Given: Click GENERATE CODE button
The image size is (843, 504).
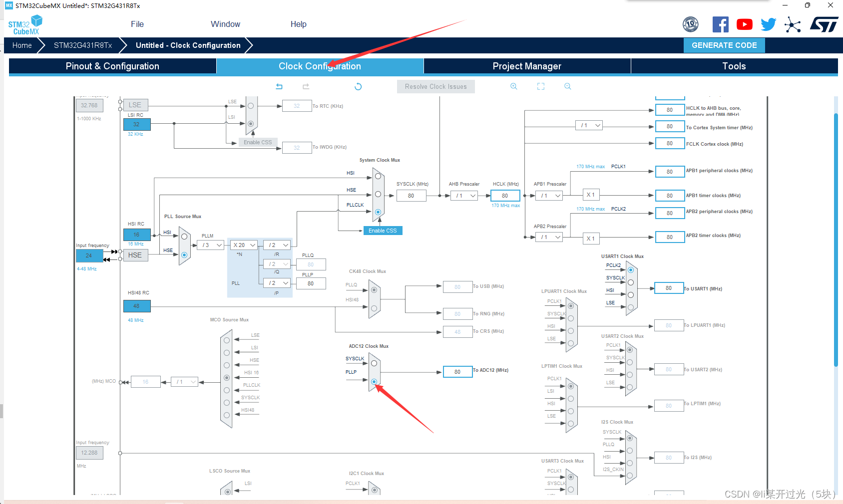Looking at the screenshot, I should click(724, 45).
